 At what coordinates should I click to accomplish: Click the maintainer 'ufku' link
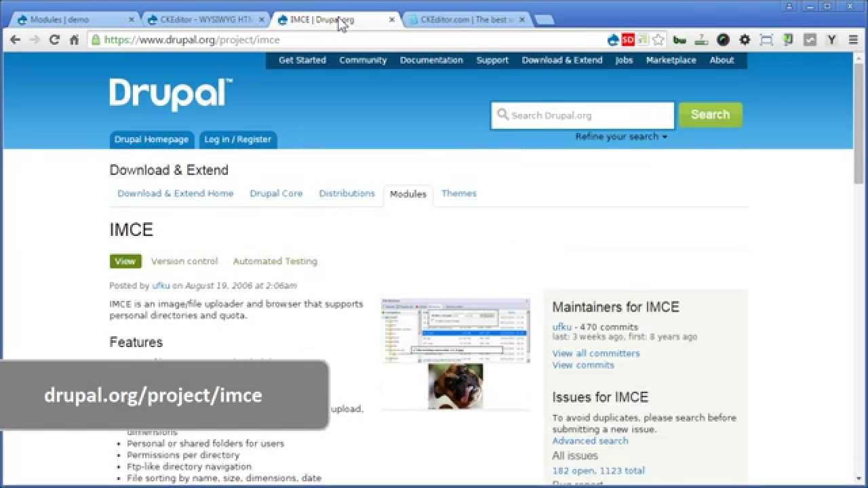[562, 327]
